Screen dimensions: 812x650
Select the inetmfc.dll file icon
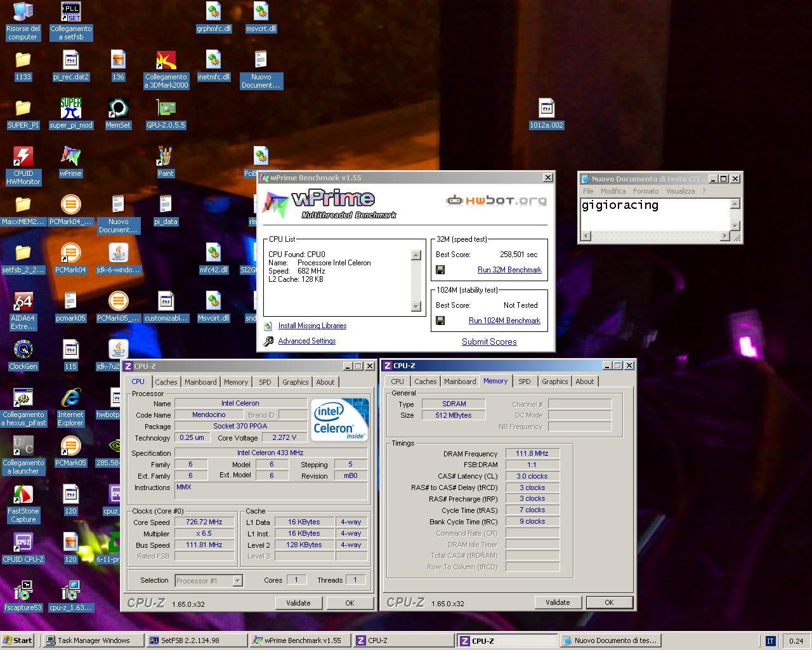[214, 66]
